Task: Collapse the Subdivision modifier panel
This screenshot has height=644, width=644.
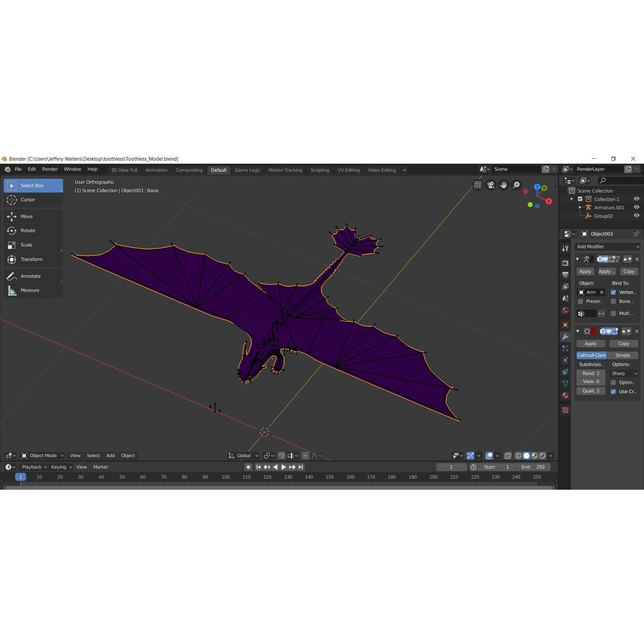Action: point(578,331)
